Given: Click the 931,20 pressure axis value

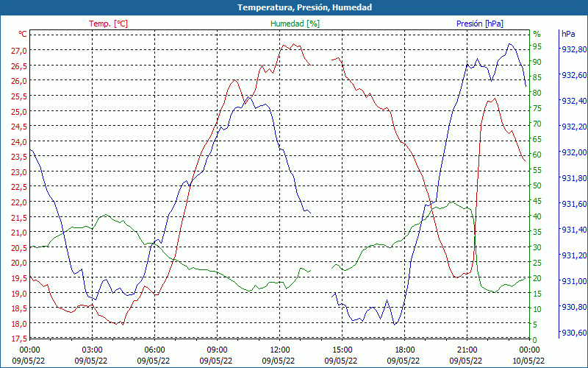Looking at the screenshot, I should (573, 255).
